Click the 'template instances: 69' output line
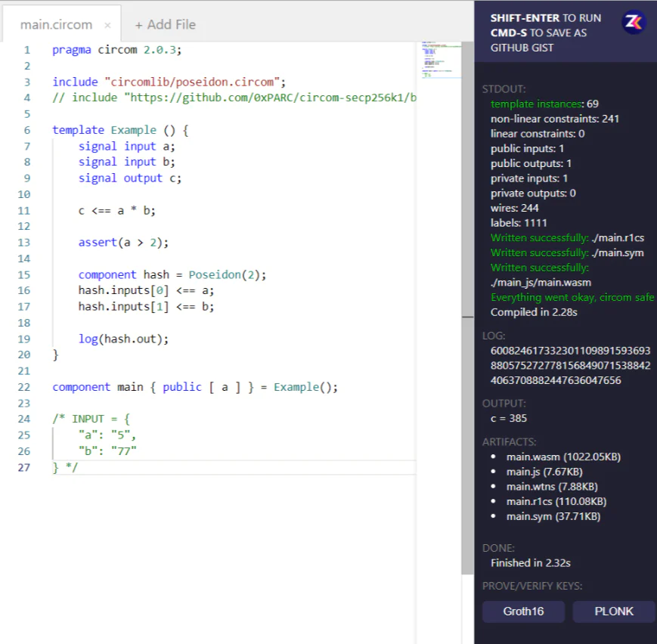 pos(544,104)
